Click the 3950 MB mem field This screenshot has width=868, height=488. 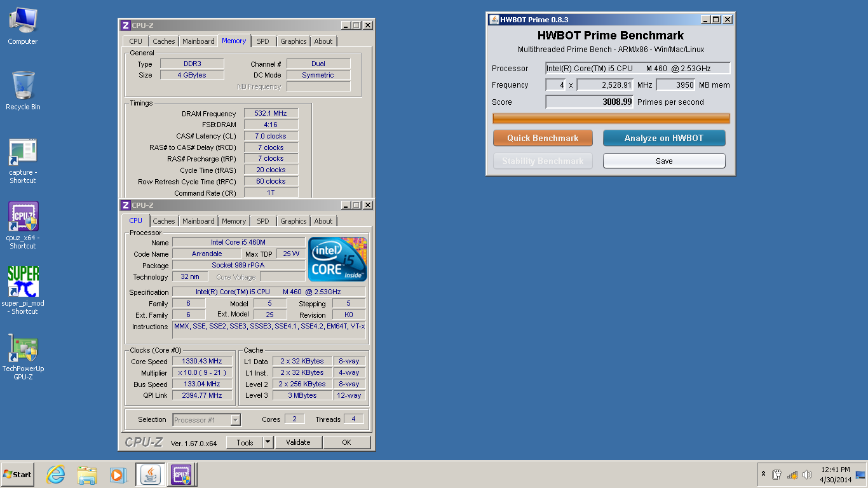pyautogui.click(x=675, y=85)
